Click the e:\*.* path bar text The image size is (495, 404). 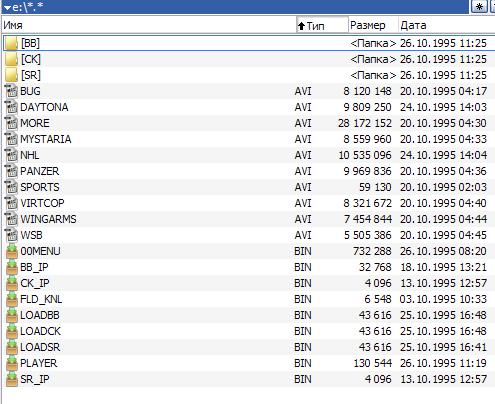(28, 7)
